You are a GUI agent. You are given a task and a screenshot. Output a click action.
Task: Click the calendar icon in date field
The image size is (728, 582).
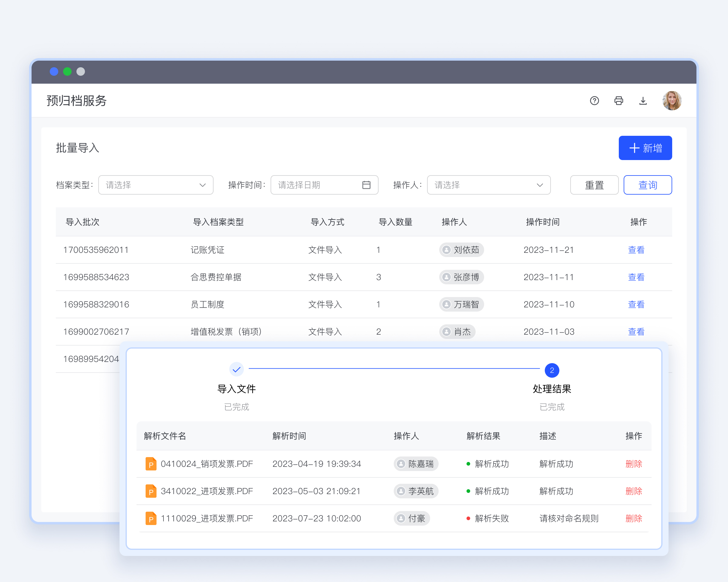tap(366, 185)
